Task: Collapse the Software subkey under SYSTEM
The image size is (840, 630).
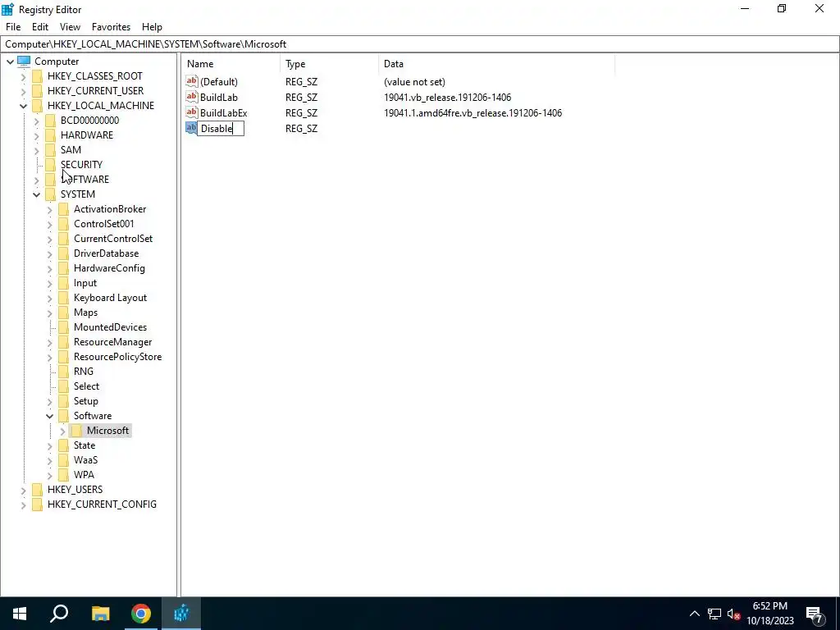Action: [50, 416]
